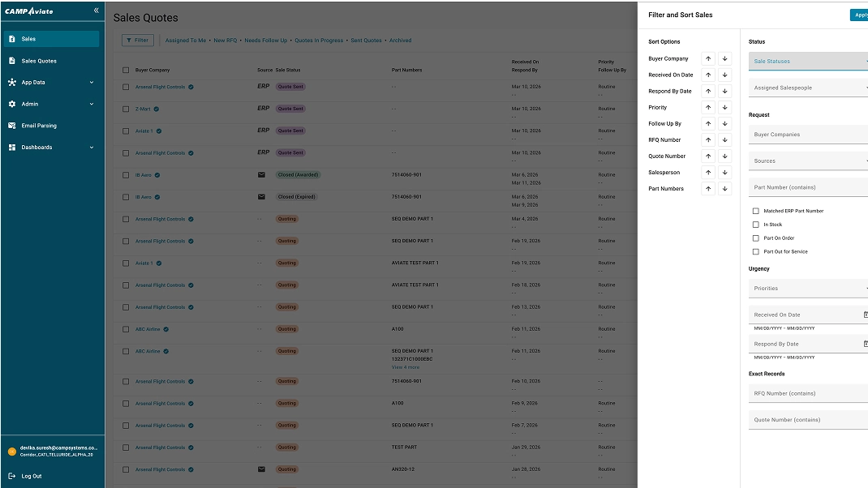Sort RFQ Number descending arrow
This screenshot has height=488, width=868.
coord(724,140)
